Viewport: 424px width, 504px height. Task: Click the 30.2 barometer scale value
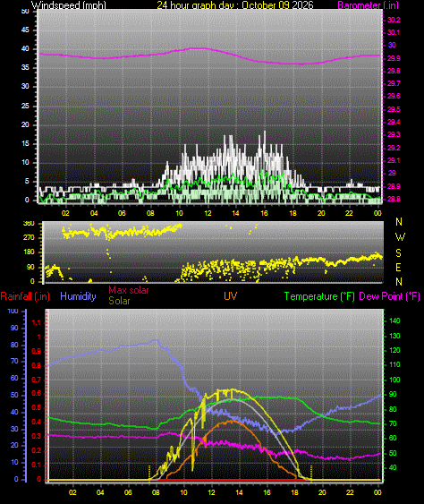(x=394, y=20)
